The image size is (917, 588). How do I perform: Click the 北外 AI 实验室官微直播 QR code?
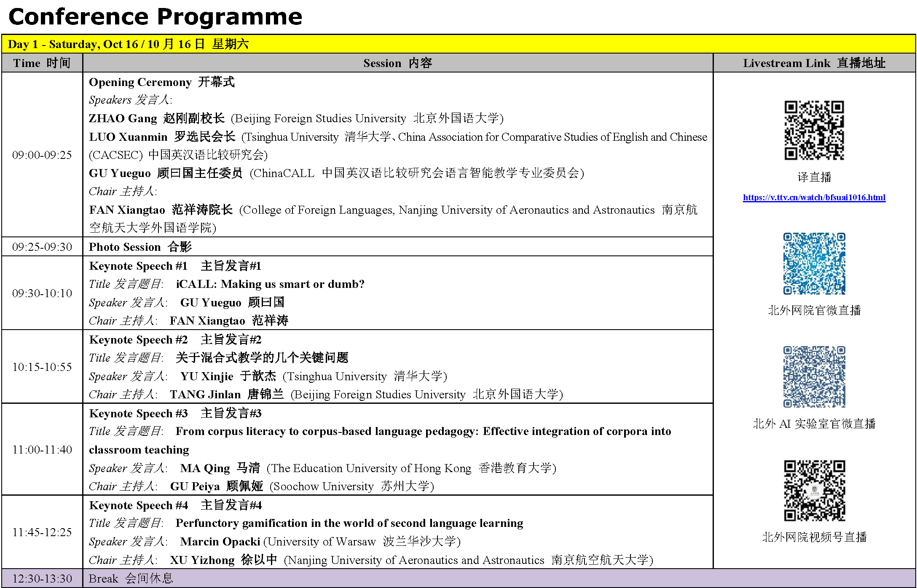814,377
